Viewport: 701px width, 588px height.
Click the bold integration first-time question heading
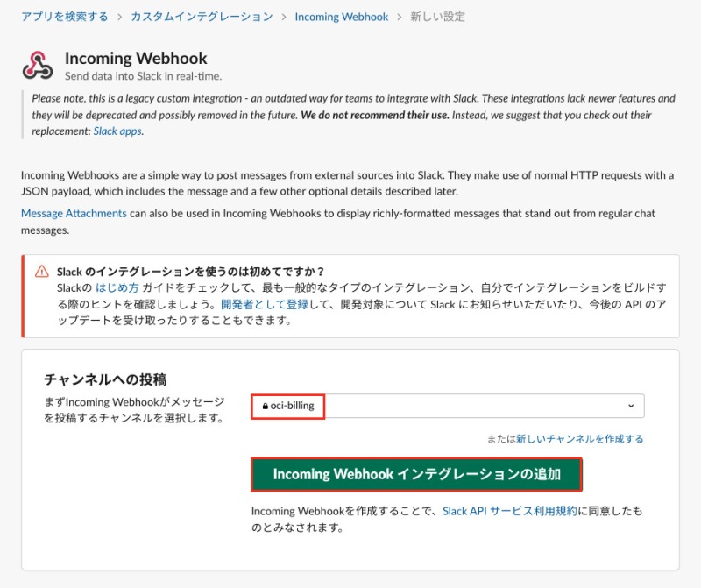pyautogui.click(x=190, y=272)
